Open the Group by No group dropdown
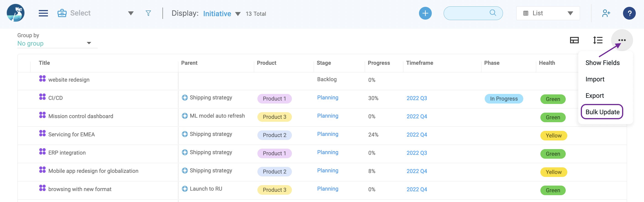Viewport: 644px width, 202px height. [57, 44]
